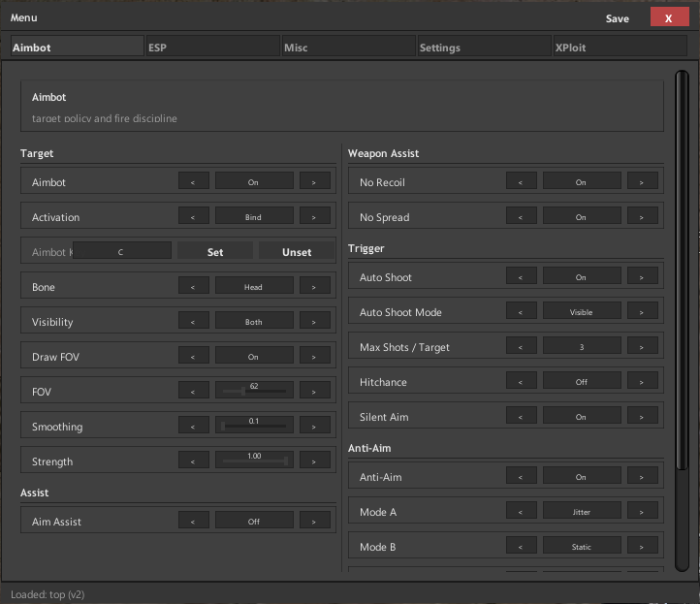Open the Misc tab
The width and height of the screenshot is (700, 604).
coord(349,47)
